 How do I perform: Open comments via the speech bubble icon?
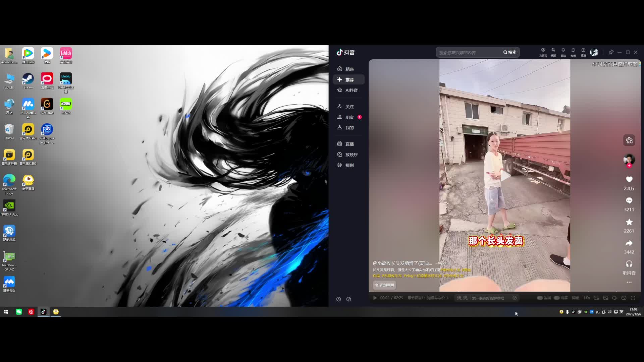point(629,200)
